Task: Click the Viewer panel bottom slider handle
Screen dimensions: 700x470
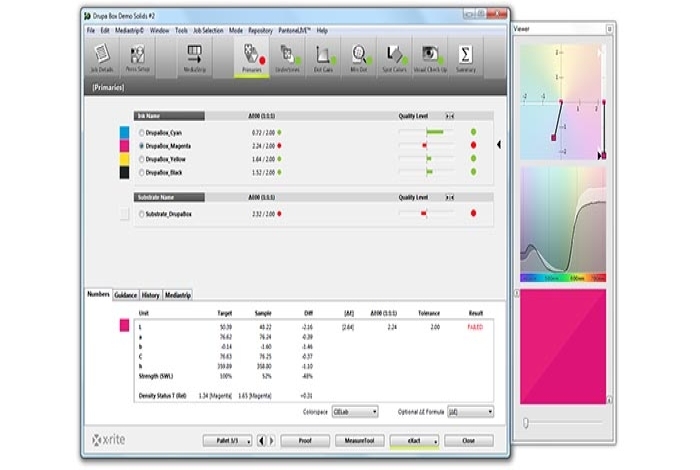Action: [x=526, y=422]
